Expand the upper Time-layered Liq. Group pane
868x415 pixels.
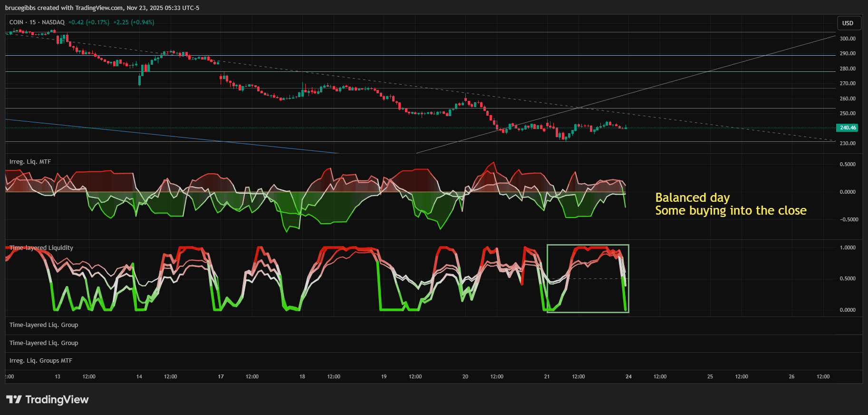tap(44, 325)
